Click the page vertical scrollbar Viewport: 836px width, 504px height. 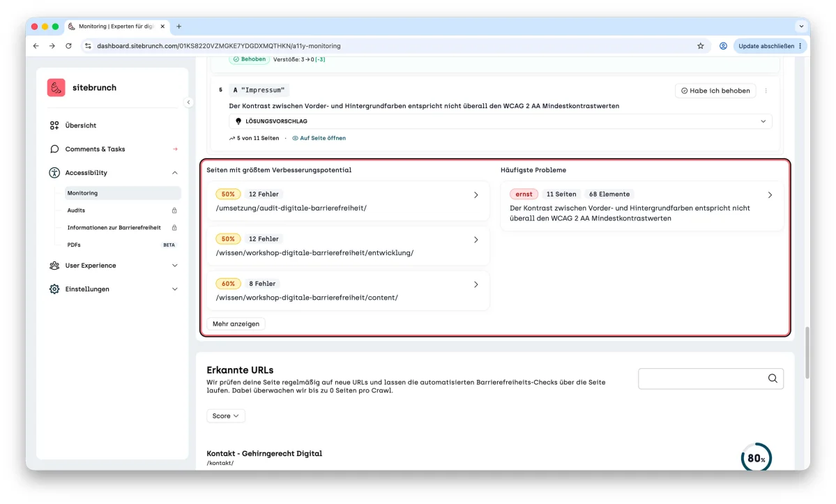coord(807,353)
